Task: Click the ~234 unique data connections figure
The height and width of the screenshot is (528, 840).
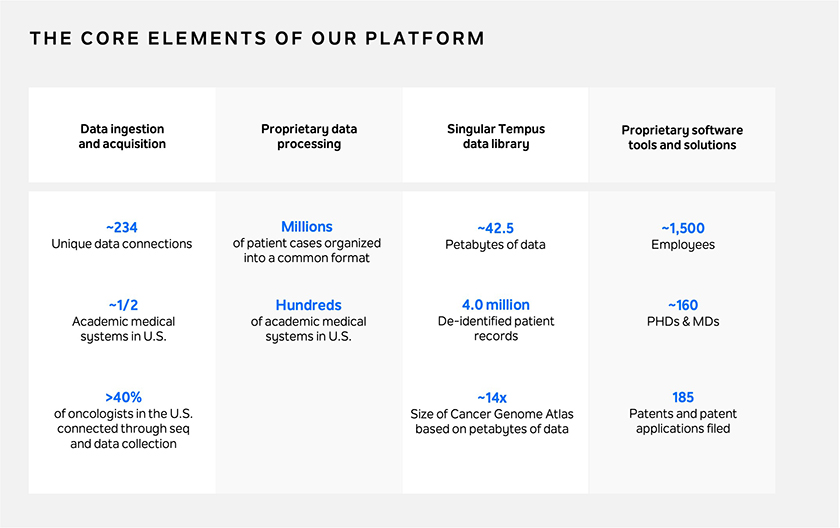Action: (x=122, y=228)
